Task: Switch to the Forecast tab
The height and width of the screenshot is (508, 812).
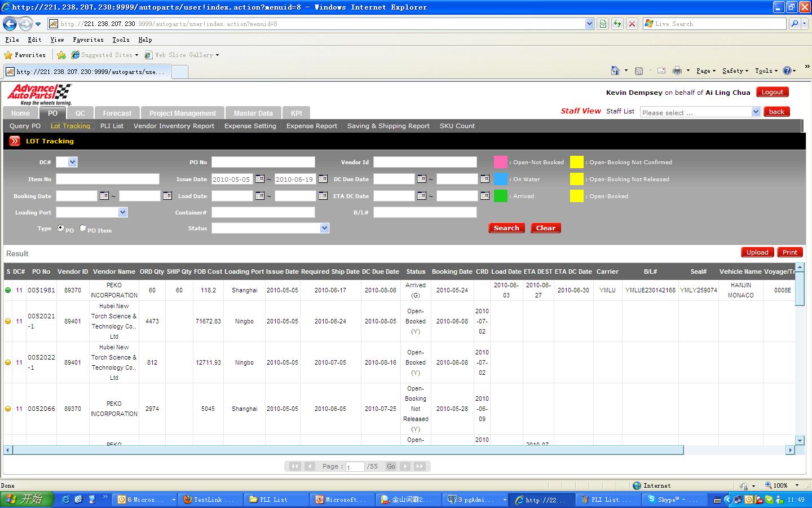Action: click(117, 113)
